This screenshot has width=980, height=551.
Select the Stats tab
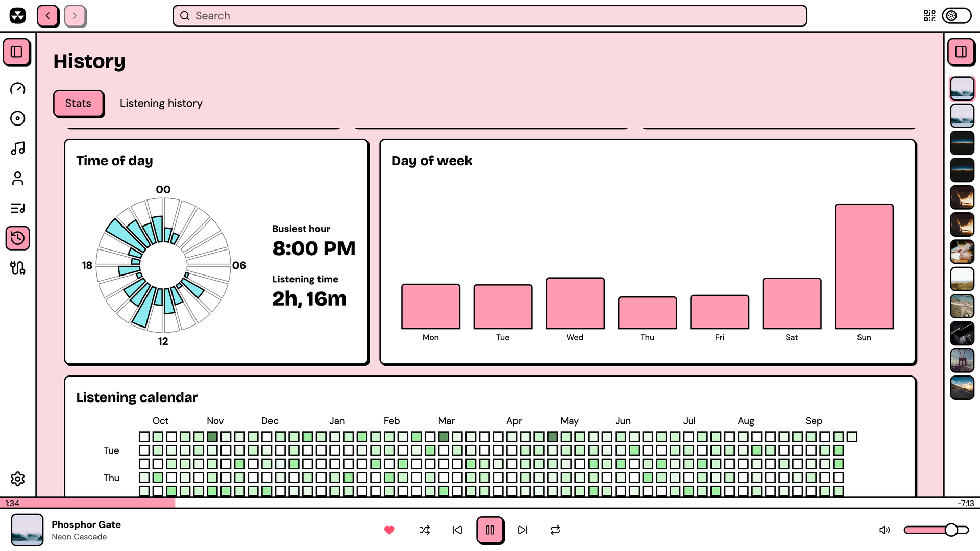click(x=78, y=103)
